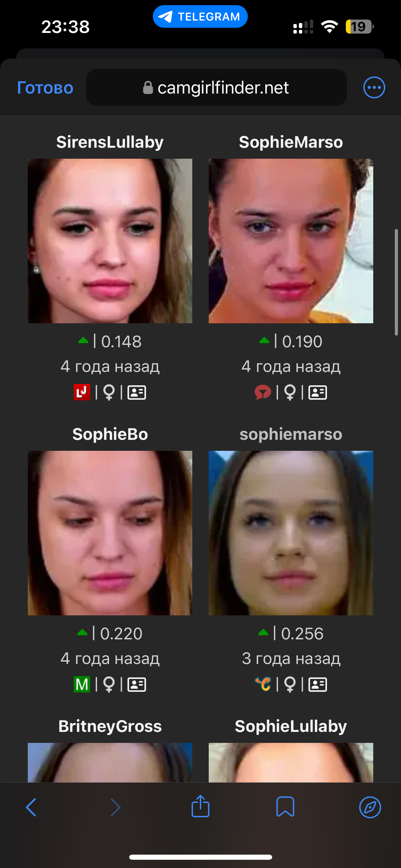Open the SirensLullaby result thumbnail
The image size is (401, 868).
110,241
